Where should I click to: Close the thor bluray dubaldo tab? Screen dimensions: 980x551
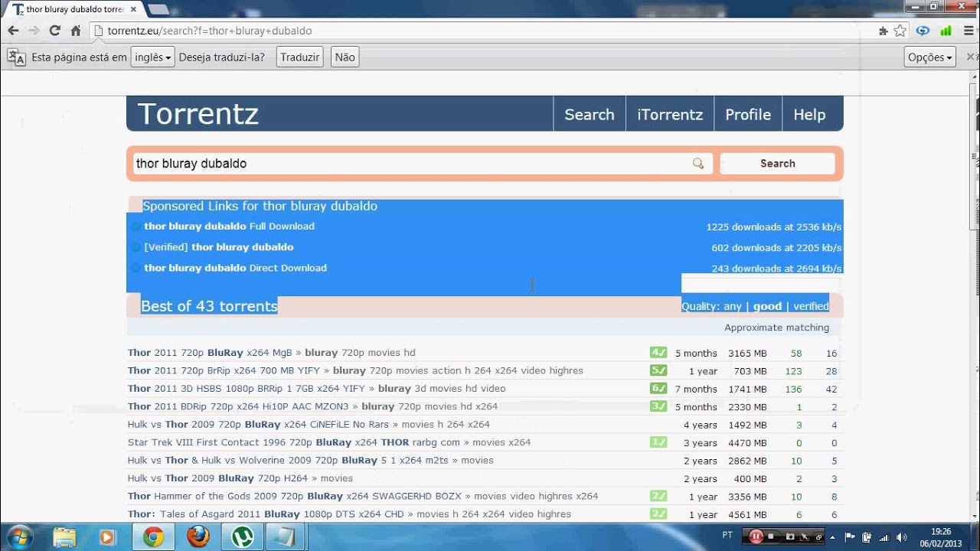coord(132,9)
